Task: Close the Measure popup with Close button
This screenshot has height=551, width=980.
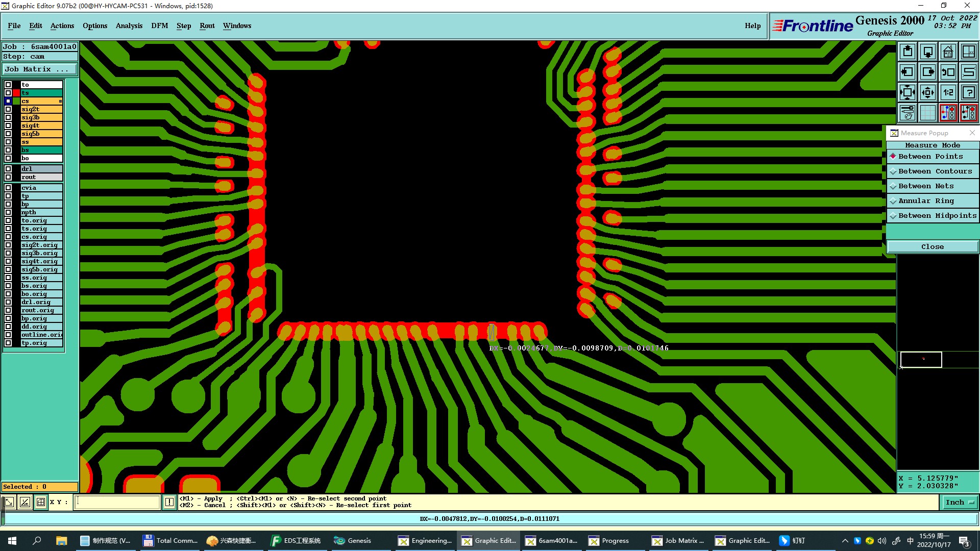Action: tap(932, 247)
